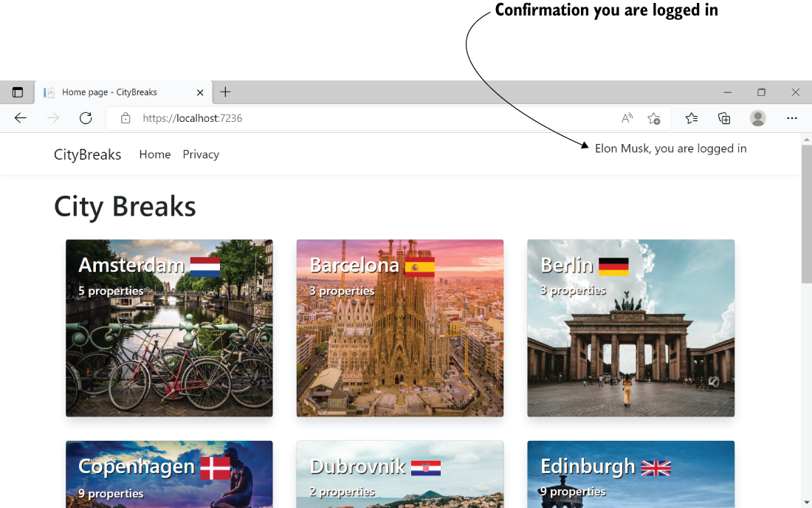Viewport: 812px width, 508px height.
Task: Click '3 properties' under Barcelona
Action: point(342,291)
